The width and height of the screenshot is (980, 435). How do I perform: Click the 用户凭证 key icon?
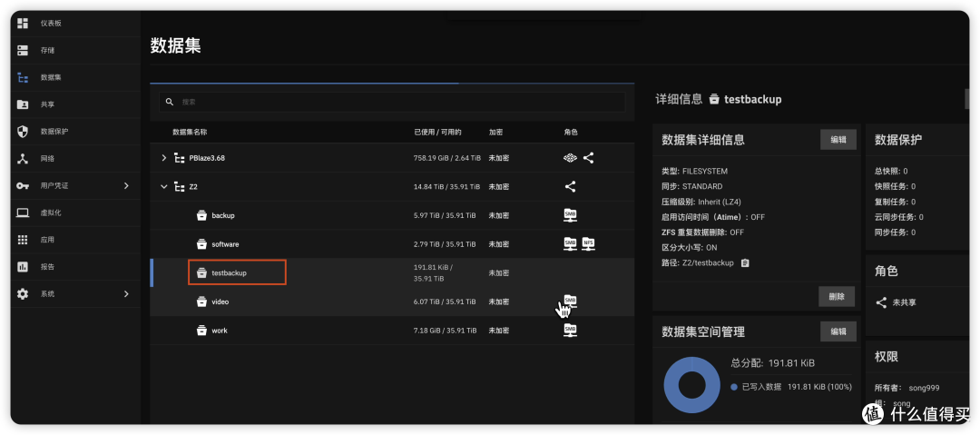click(x=23, y=186)
